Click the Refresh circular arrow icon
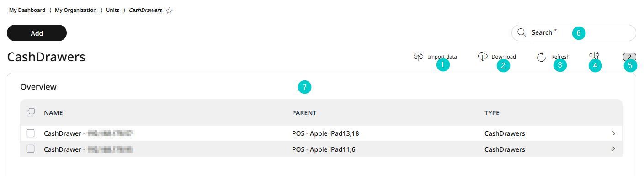 542,57
